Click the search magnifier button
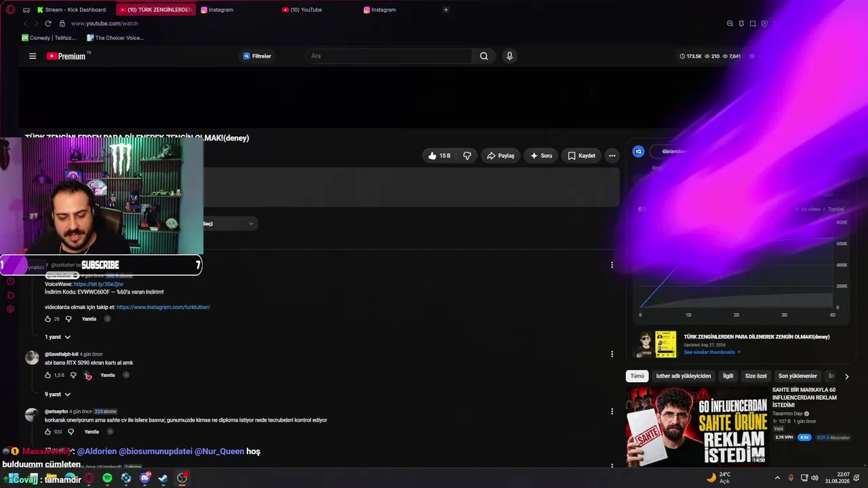Screen dimensions: 868x488 click(x=484, y=56)
